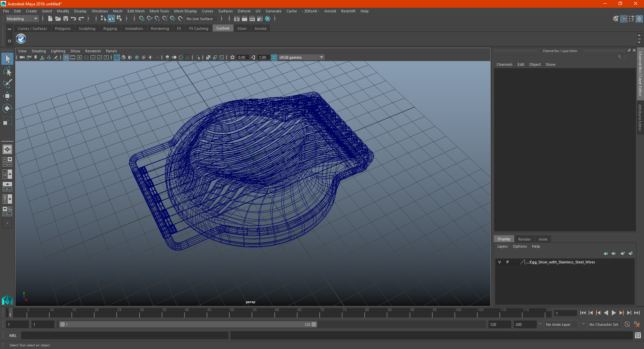The image size is (644, 349).
Task: Open the viewport Shading menu
Action: tap(39, 51)
